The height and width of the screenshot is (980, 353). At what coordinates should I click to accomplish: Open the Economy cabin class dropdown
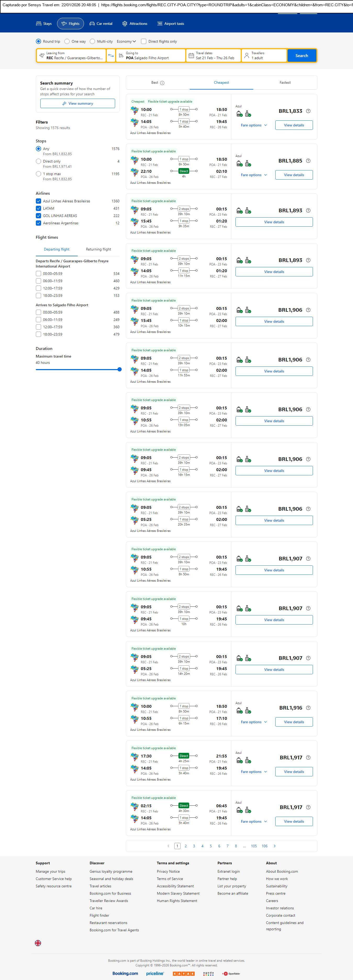[126, 41]
